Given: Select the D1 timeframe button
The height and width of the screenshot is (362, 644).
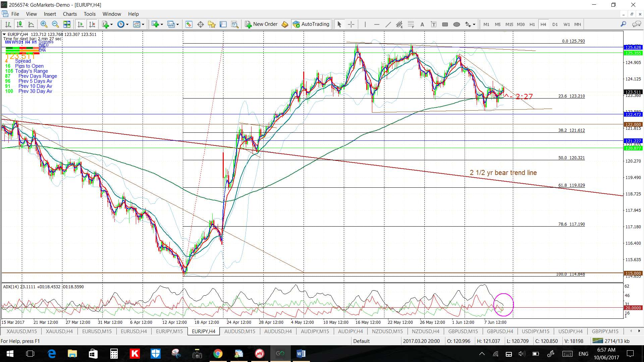Looking at the screenshot, I should click(x=555, y=24).
